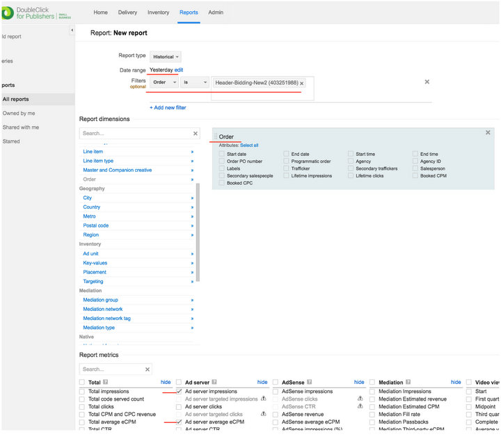501x448 pixels.
Task: Open the Order filter field dropdown
Action: coord(164,83)
